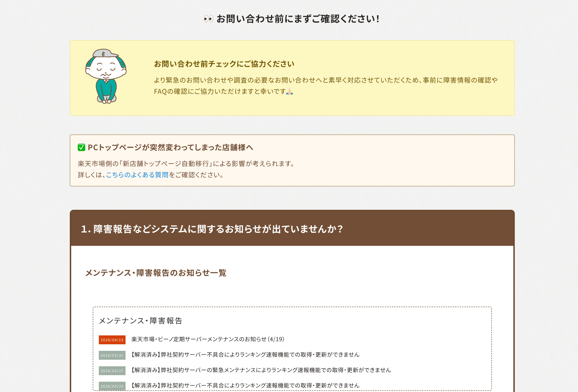Image resolution: width=578 pixels, height=392 pixels.
Task: Open the 4/19 定期サーバーメンテナンス notice
Action: [208, 339]
